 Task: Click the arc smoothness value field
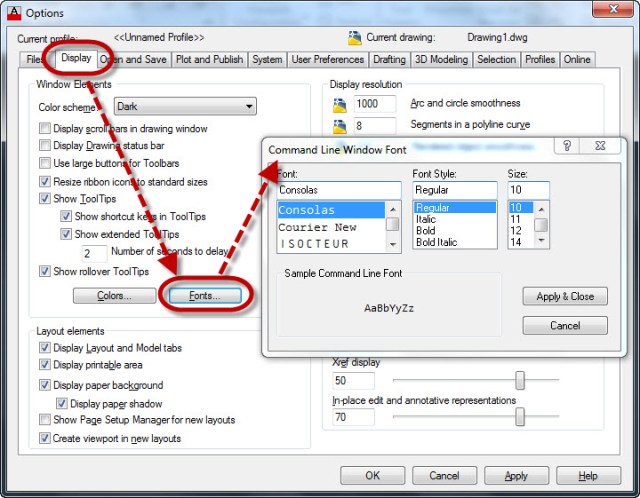coord(374,104)
